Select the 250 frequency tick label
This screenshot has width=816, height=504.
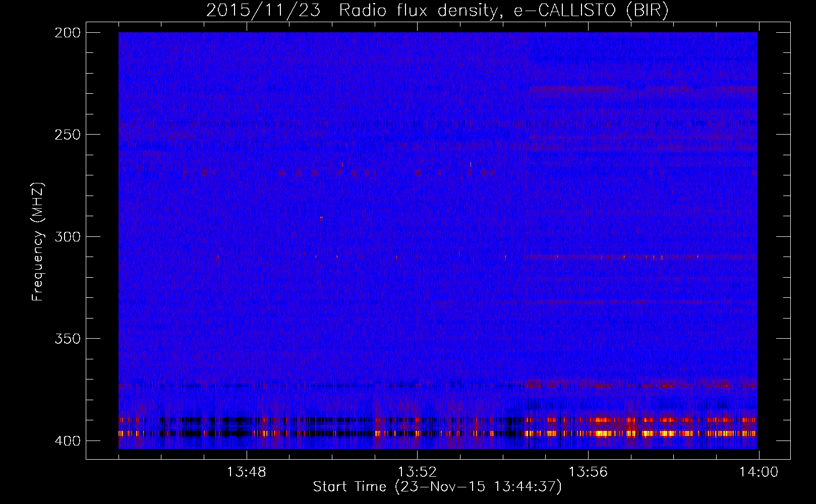point(68,135)
